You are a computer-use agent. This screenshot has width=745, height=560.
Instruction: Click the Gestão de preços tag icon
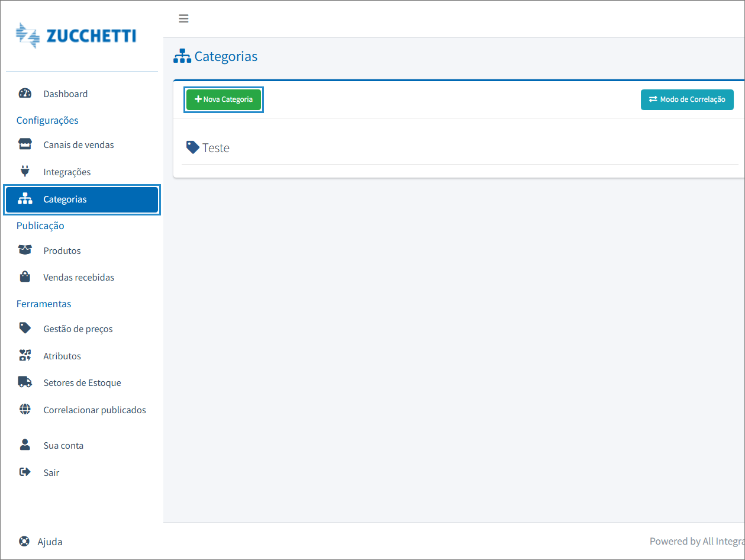25,328
